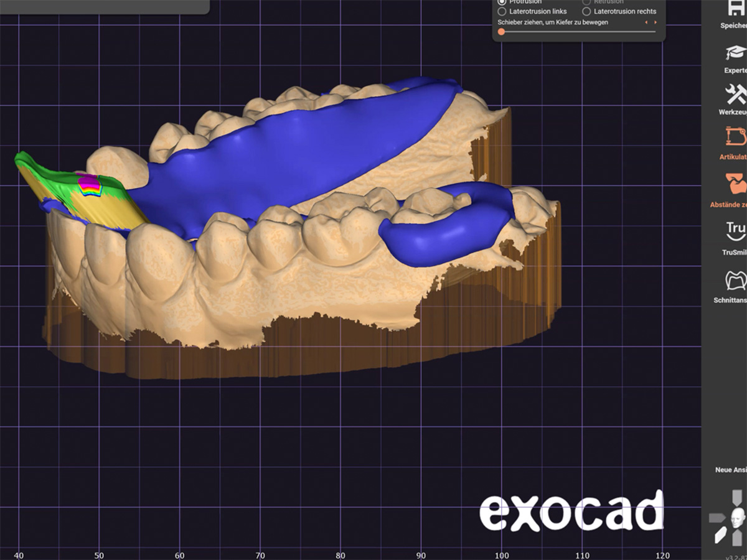Click the Neue Ansicht label
The image size is (747, 560).
(x=731, y=470)
